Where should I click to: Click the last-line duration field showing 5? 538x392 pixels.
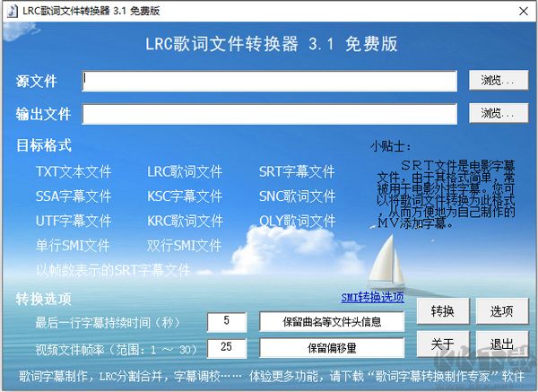(x=227, y=321)
